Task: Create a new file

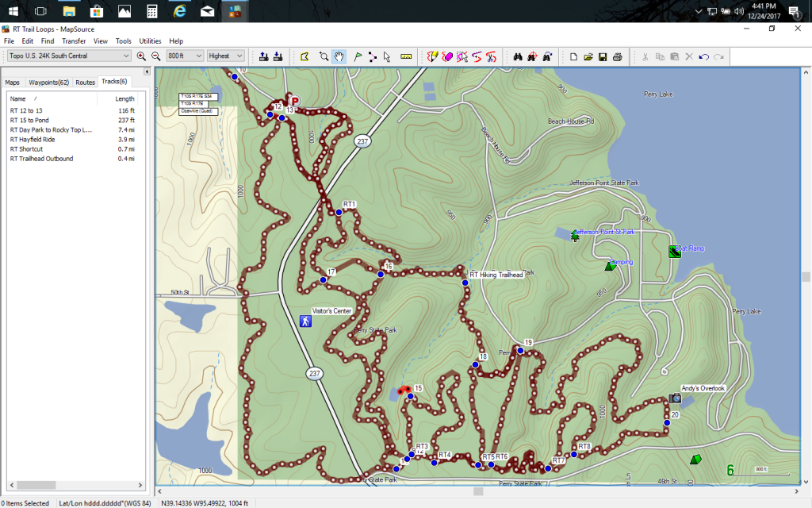Action: [573, 56]
